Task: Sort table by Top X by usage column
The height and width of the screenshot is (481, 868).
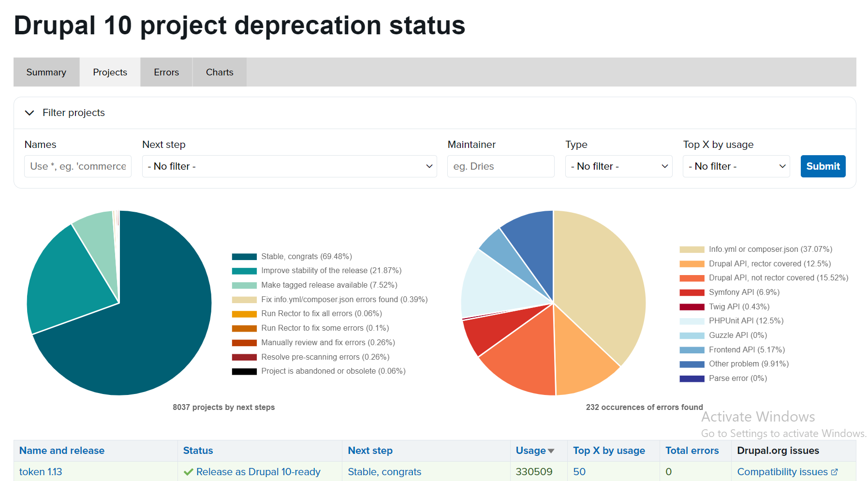Action: pyautogui.click(x=609, y=451)
